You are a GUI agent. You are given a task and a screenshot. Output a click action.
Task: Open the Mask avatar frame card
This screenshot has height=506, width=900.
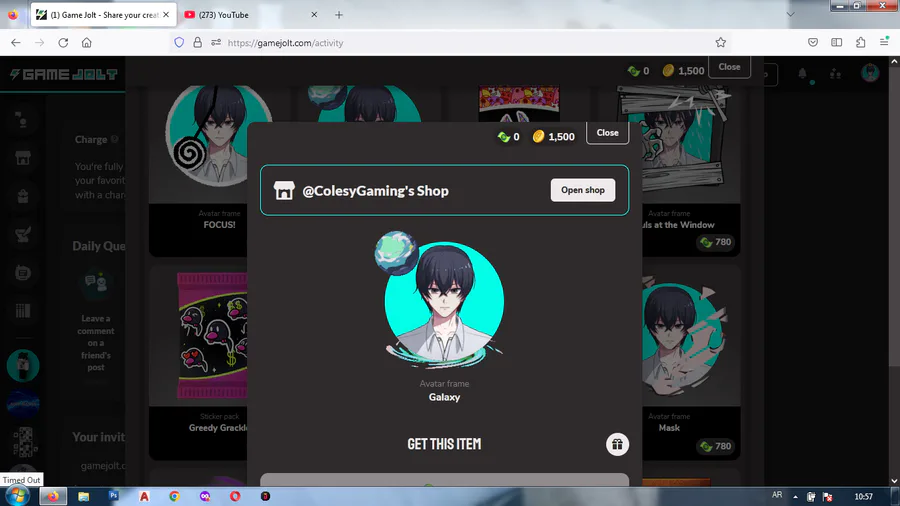point(691,363)
